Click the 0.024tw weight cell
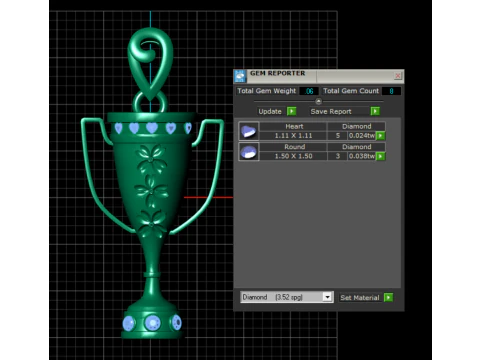 click(x=362, y=136)
